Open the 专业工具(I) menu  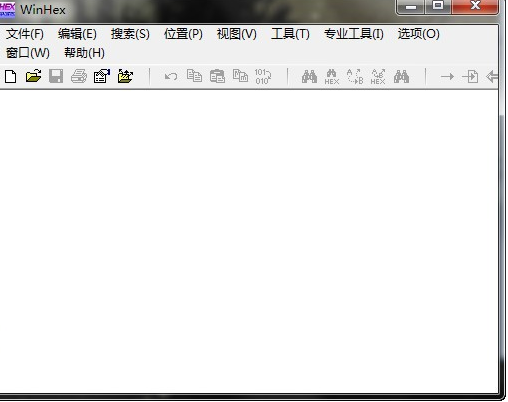pyautogui.click(x=354, y=34)
